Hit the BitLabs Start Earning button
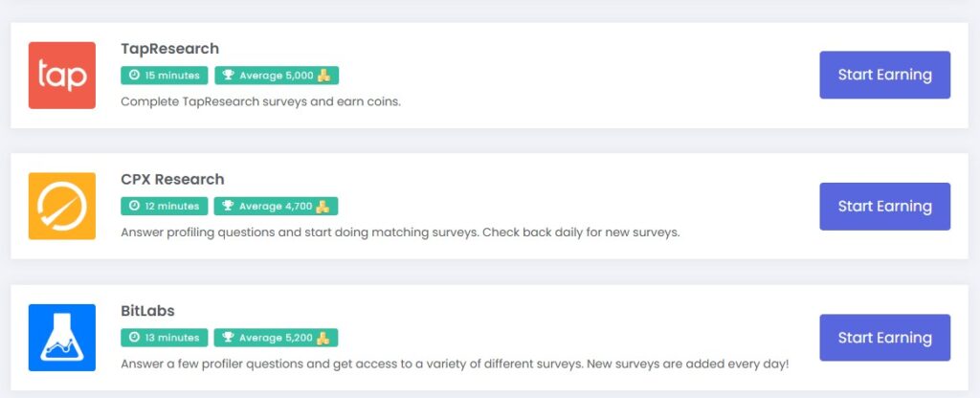The width and height of the screenshot is (980, 398). click(884, 338)
